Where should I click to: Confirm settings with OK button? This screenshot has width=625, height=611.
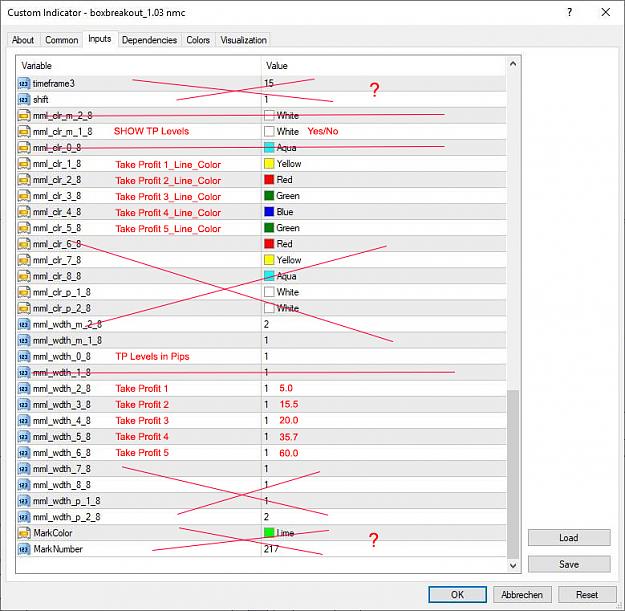click(x=457, y=595)
